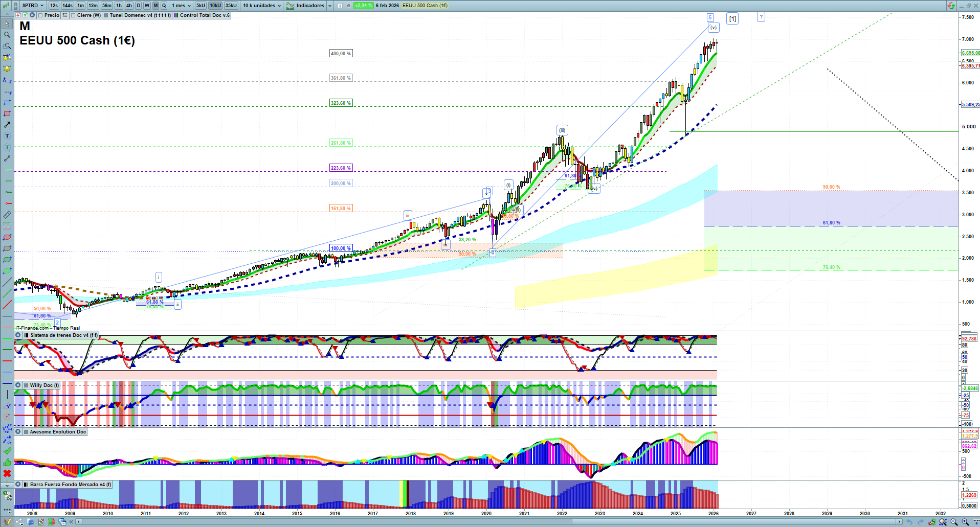The height and width of the screenshot is (527, 980).
Task: Switch to the 1h timeframe
Action: click(119, 6)
